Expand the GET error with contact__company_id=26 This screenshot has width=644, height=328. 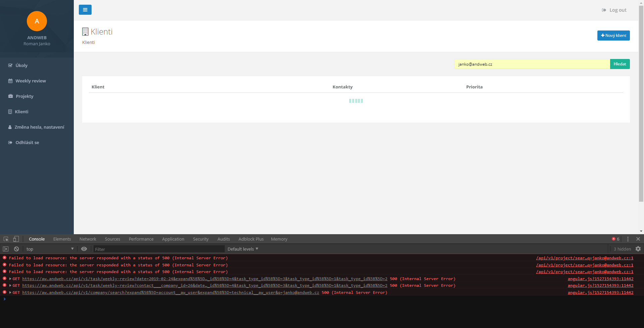[x=10, y=285]
